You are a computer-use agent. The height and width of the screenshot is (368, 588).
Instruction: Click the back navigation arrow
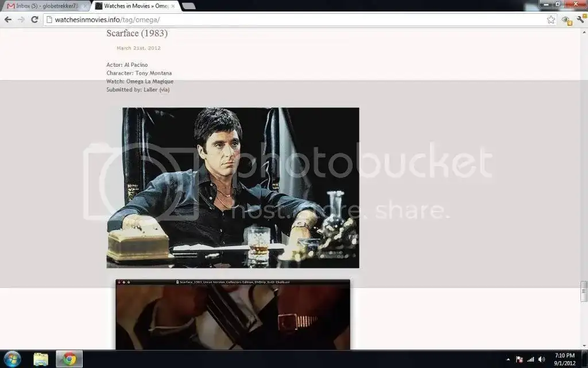(x=7, y=19)
